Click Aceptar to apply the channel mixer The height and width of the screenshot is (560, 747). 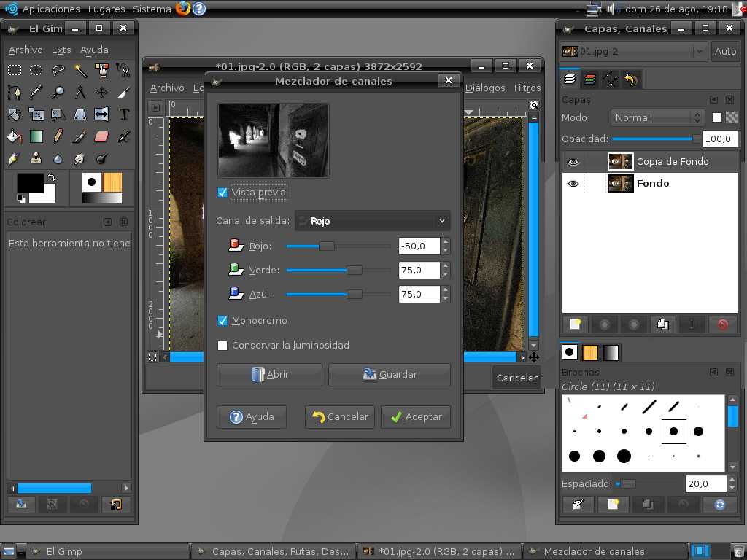pyautogui.click(x=416, y=416)
